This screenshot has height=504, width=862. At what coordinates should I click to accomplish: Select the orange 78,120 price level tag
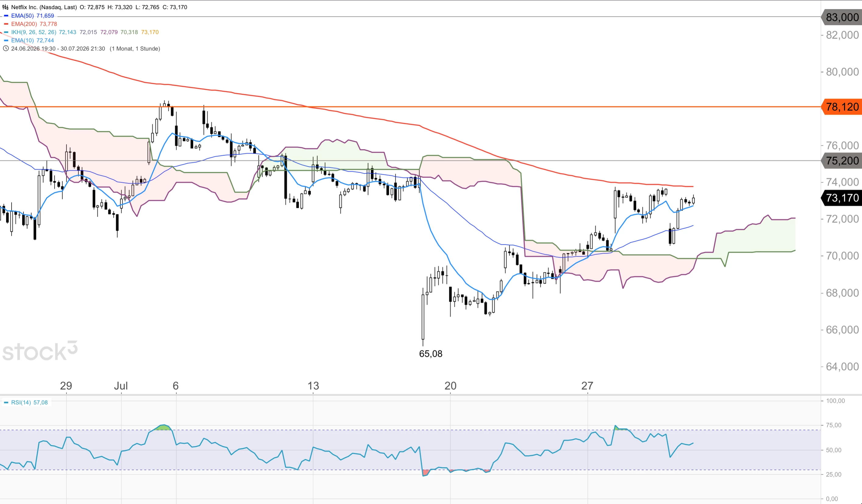[842, 107]
